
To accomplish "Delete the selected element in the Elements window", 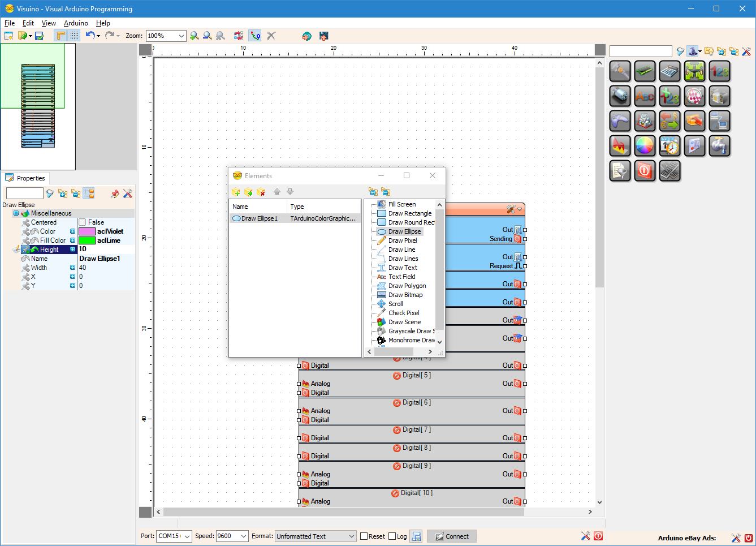I will coord(261,192).
